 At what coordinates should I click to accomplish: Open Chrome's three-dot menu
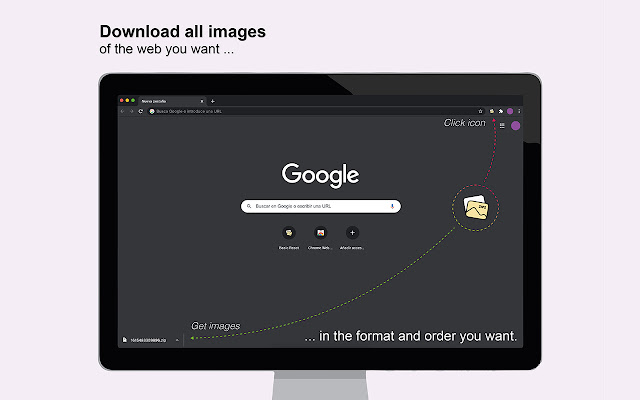(519, 111)
